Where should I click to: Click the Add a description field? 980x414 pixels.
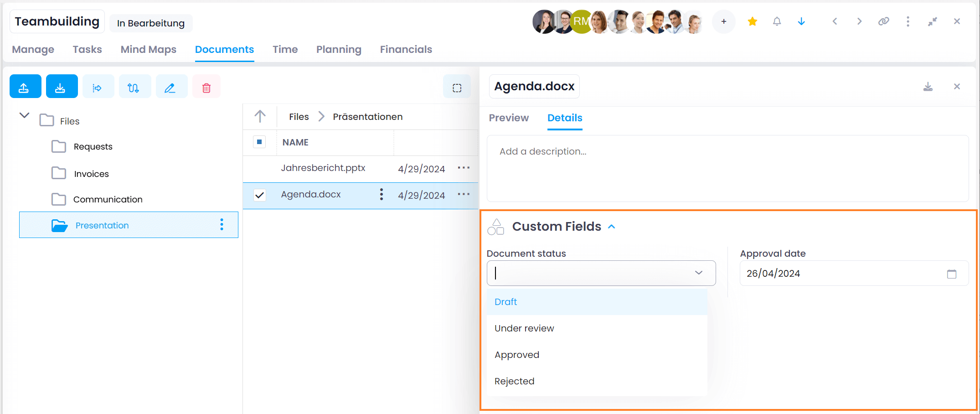(727, 168)
